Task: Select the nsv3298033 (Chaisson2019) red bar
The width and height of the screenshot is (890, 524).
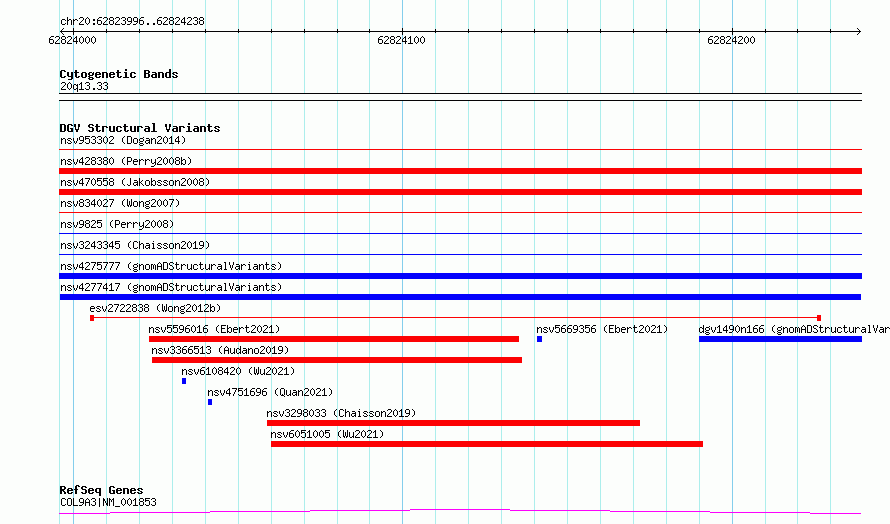Action: (x=454, y=423)
